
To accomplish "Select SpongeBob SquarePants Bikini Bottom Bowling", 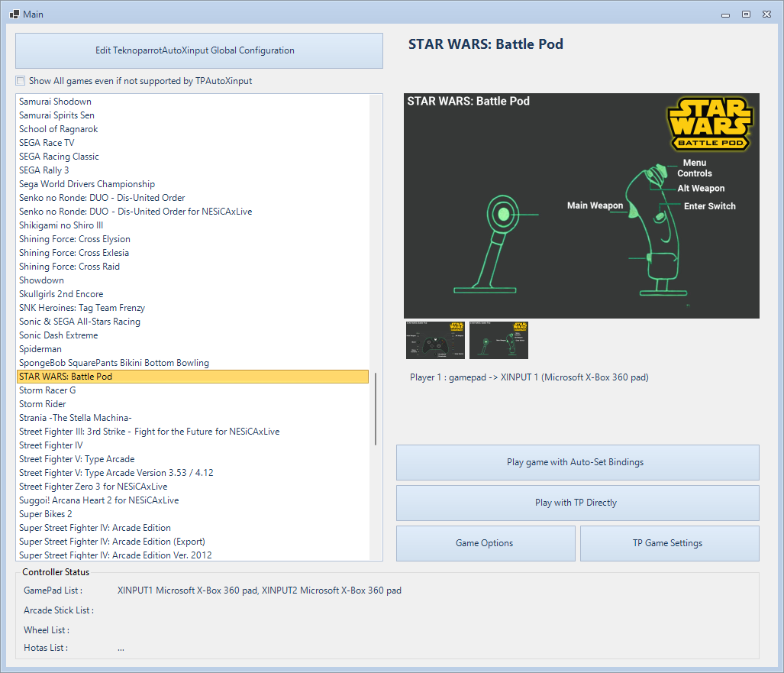I will 192,363.
